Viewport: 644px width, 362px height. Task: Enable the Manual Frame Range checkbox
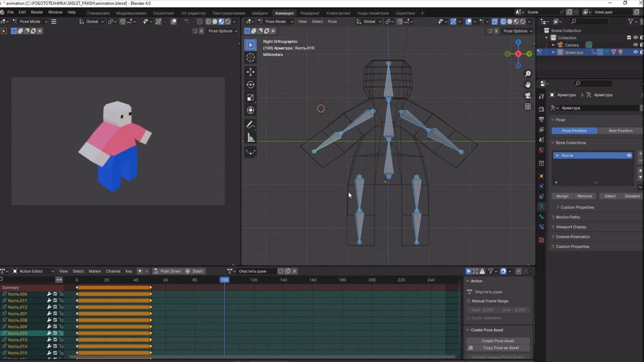(x=468, y=301)
